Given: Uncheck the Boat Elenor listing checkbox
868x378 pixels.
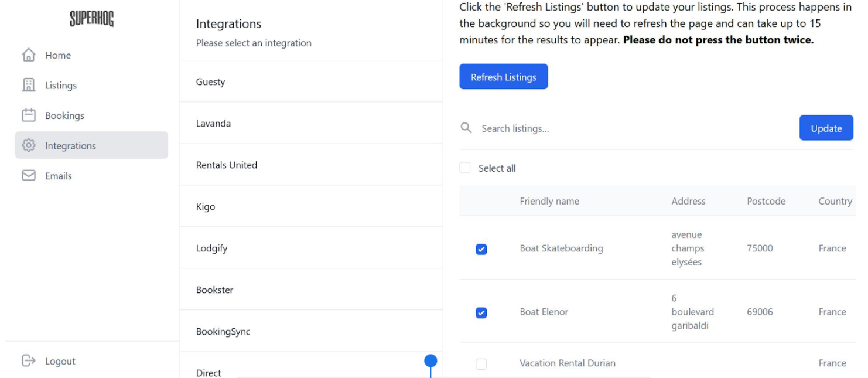Looking at the screenshot, I should (x=481, y=312).
